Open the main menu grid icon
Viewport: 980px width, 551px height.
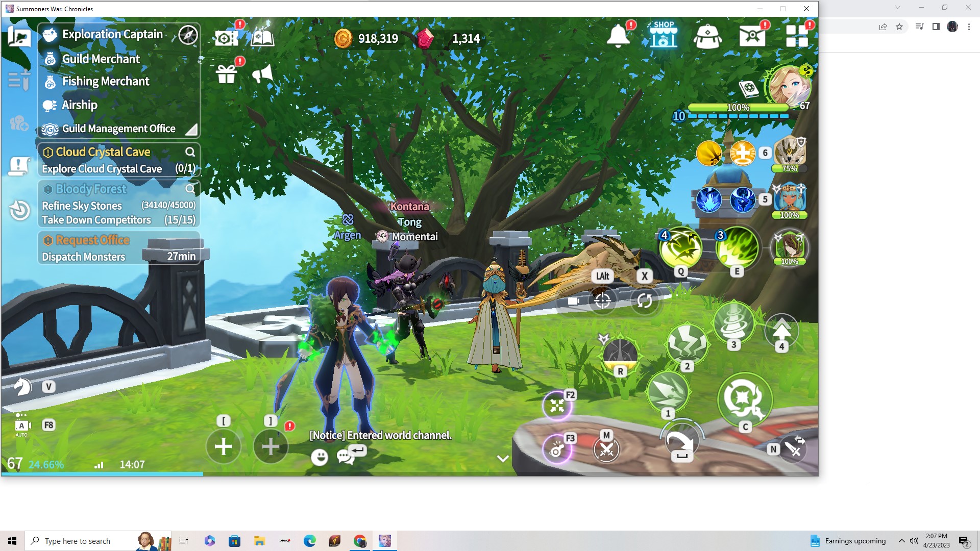[x=797, y=36]
